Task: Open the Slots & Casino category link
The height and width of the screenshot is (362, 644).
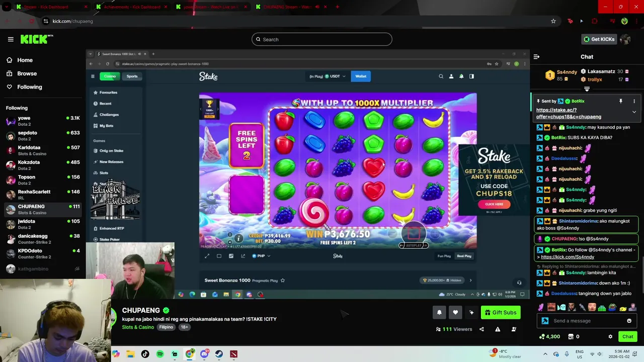Action: [x=138, y=327]
